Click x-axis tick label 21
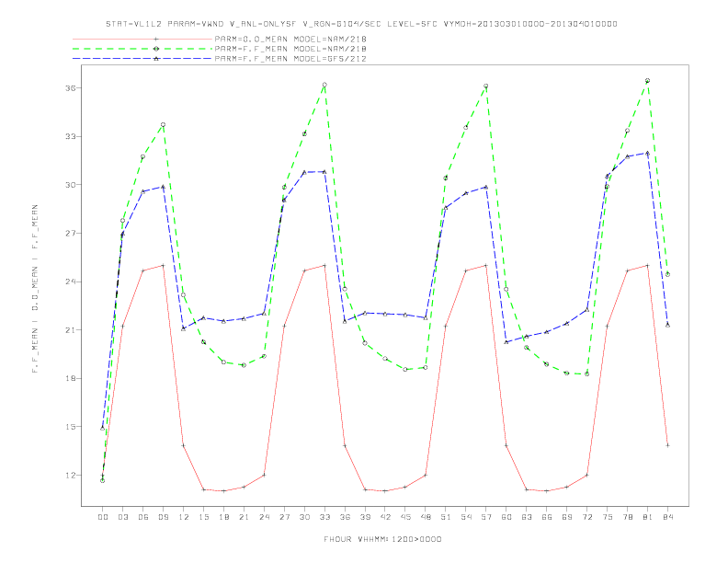Image resolution: width=728 pixels, height=563 pixels. click(244, 517)
